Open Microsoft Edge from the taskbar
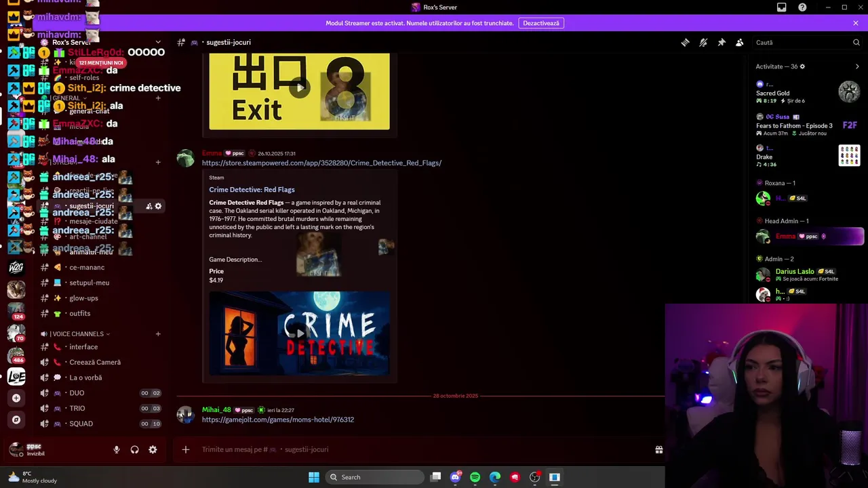This screenshot has width=868, height=488. pyautogui.click(x=495, y=477)
